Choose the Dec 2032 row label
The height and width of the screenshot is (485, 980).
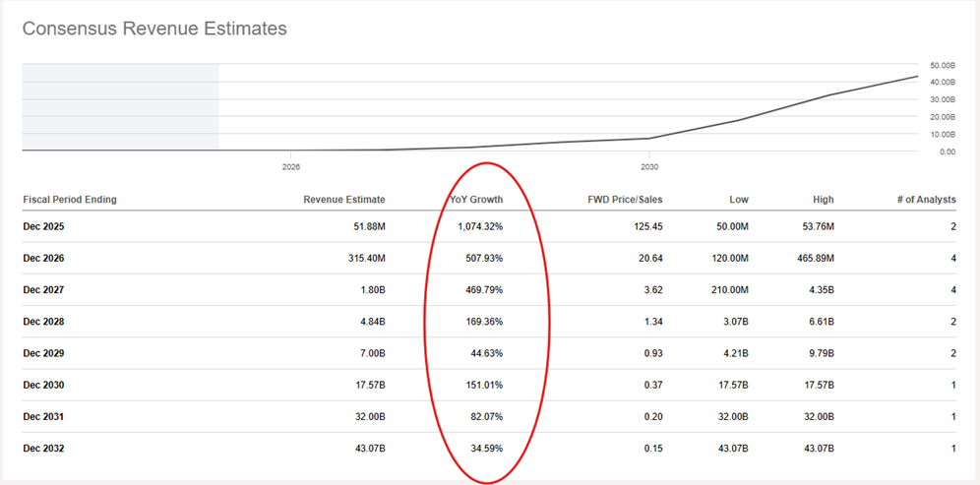(x=44, y=449)
